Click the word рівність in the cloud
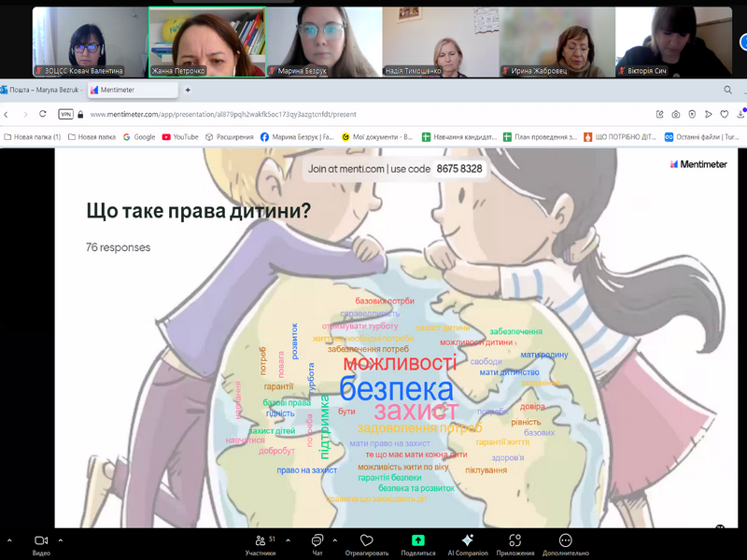Image resolution: width=747 pixels, height=560 pixels. point(526,422)
